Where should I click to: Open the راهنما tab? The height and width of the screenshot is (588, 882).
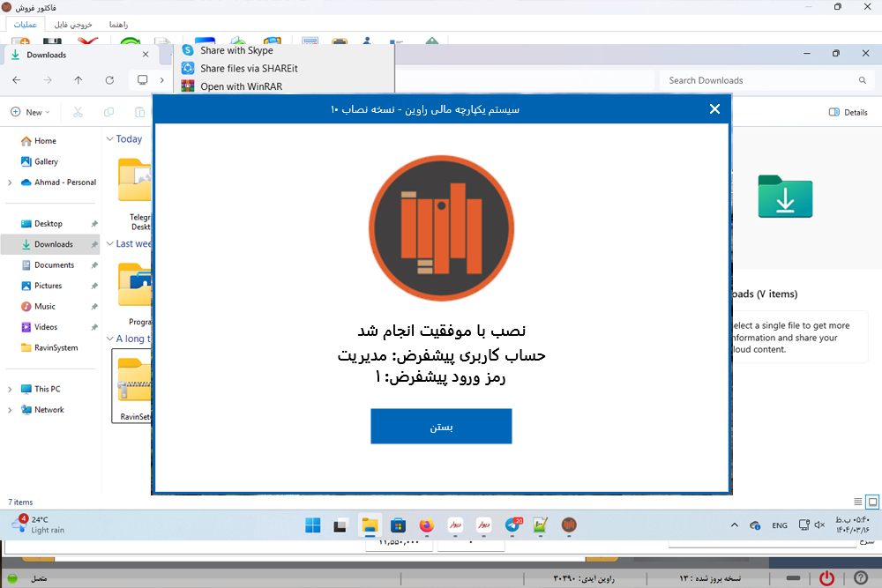(118, 25)
